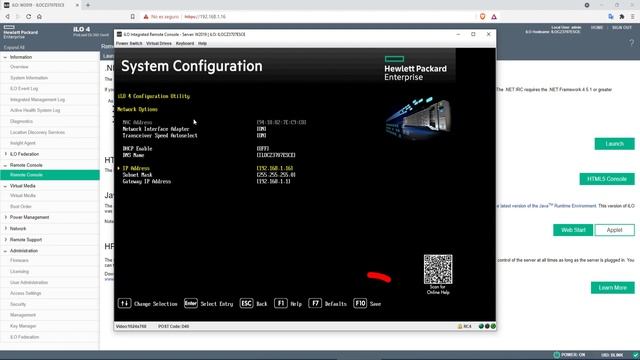Click the QR code for online help
640x360 pixels.
438,269
